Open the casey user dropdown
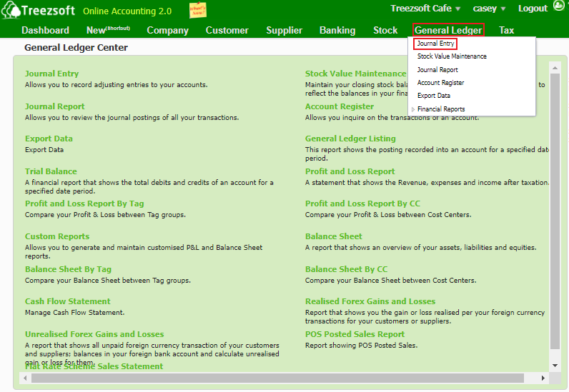This screenshot has width=569, height=392. (x=489, y=9)
